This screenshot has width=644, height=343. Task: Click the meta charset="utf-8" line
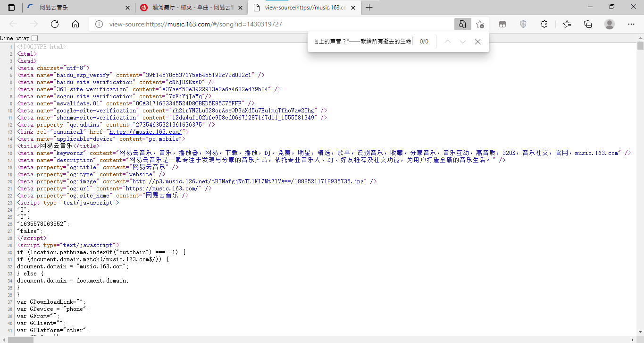click(53, 68)
